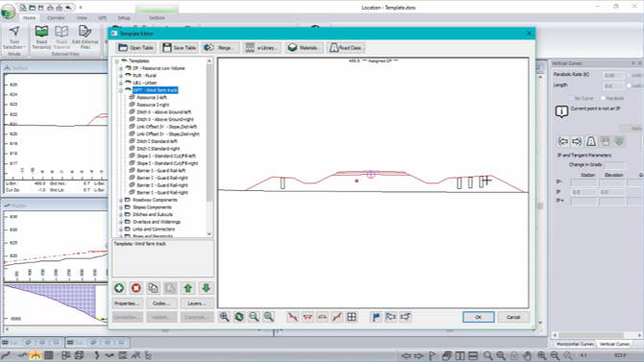
Task: Click the grid display icon
Action: pos(352,317)
